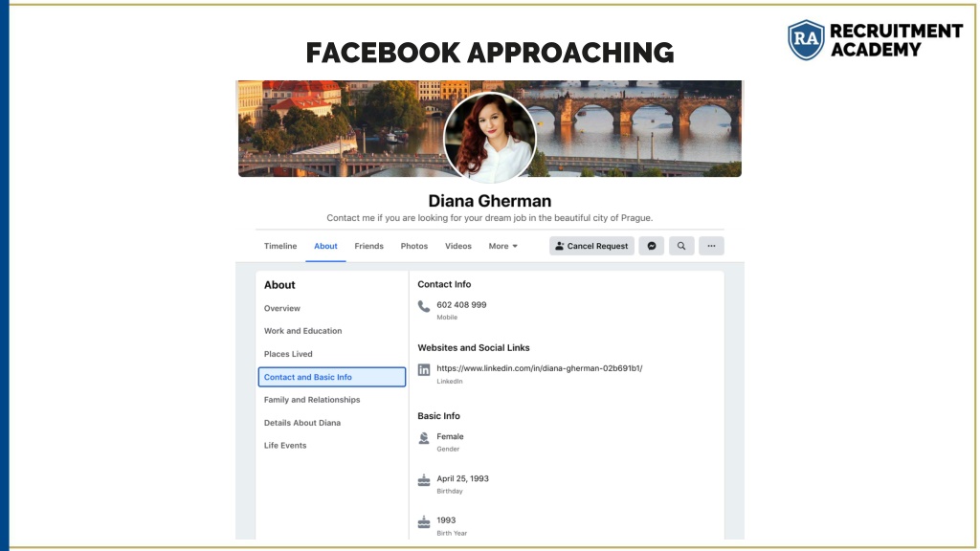
Task: Click the Basic Info heading
Action: [438, 416]
